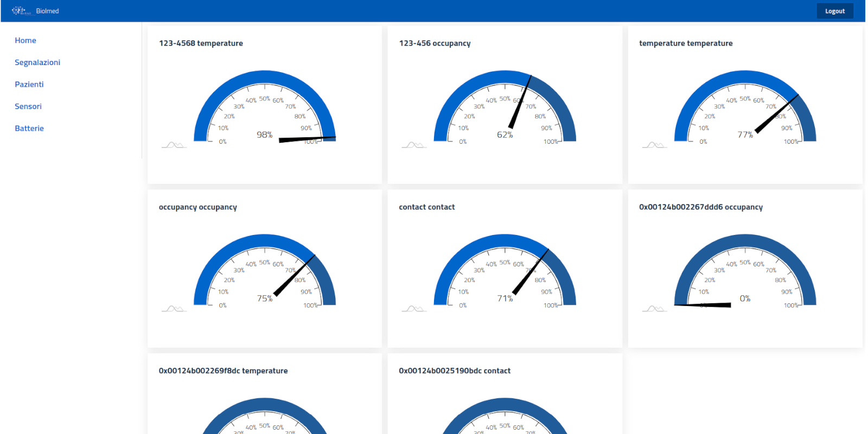This screenshot has height=434, width=868.
Task: Go to Segnalazioni in sidebar
Action: click(x=37, y=62)
